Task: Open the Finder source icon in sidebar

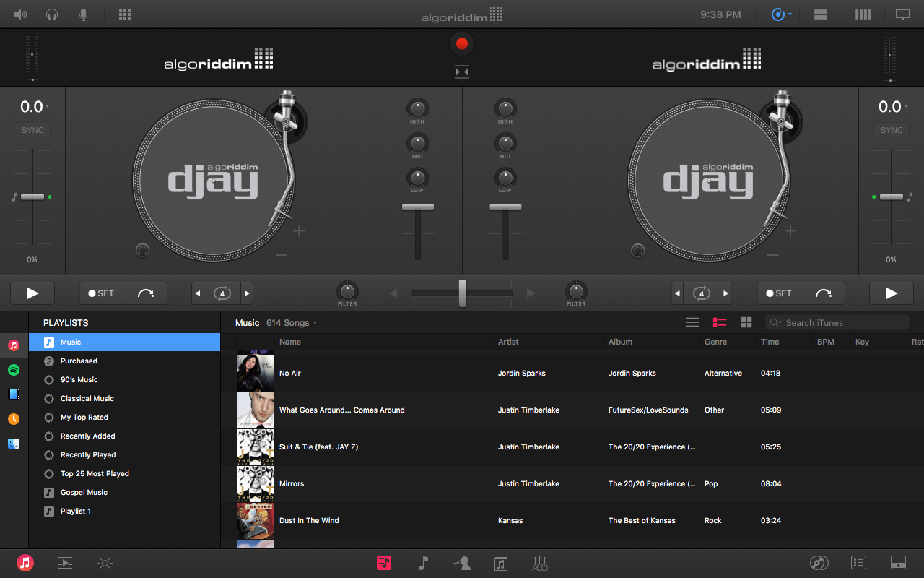Action: point(14,444)
